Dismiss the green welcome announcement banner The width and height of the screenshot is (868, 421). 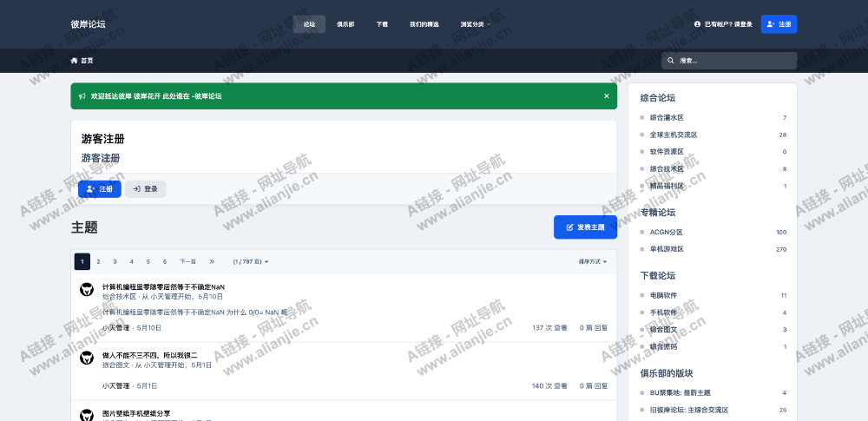[x=607, y=96]
